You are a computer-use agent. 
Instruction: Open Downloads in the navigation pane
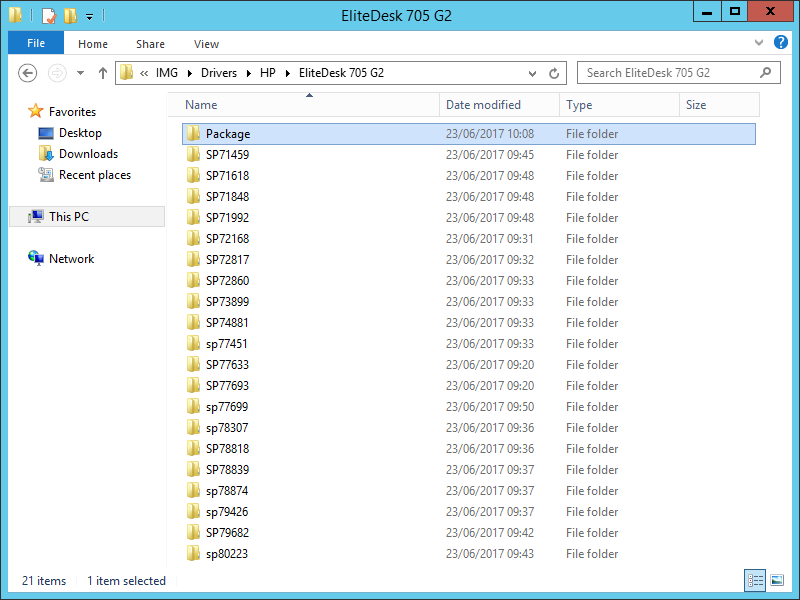[88, 154]
